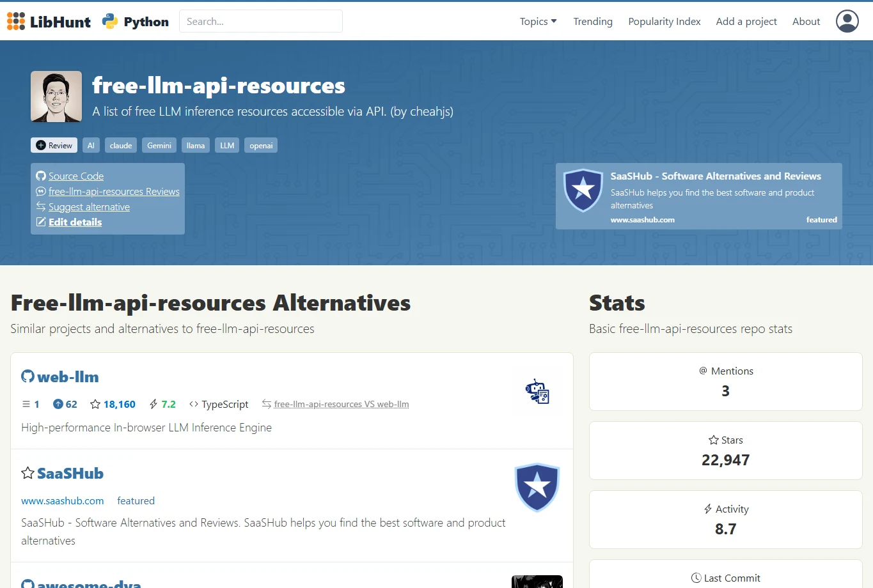Click the Python section label in the header

(146, 22)
